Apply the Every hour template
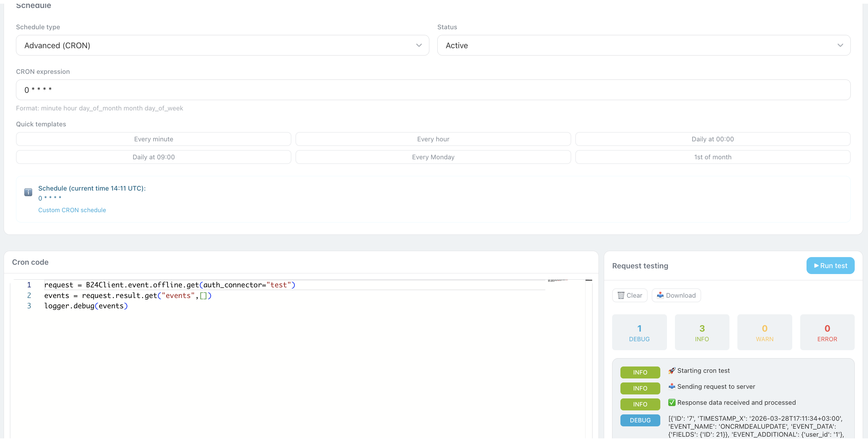 pos(433,139)
